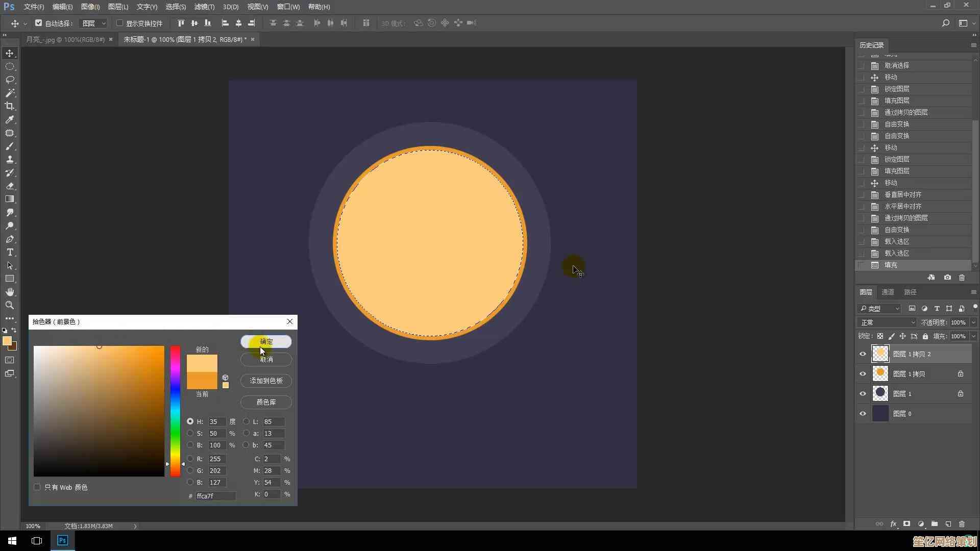This screenshot has width=980, height=551.
Task: Open the auto-select 图层 dropdown
Action: (x=94, y=23)
